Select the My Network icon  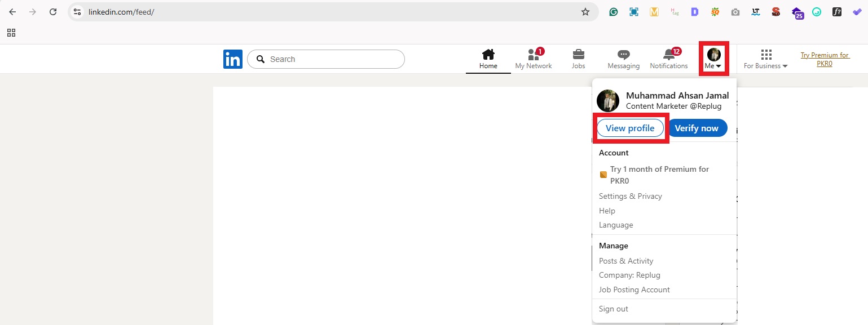532,55
